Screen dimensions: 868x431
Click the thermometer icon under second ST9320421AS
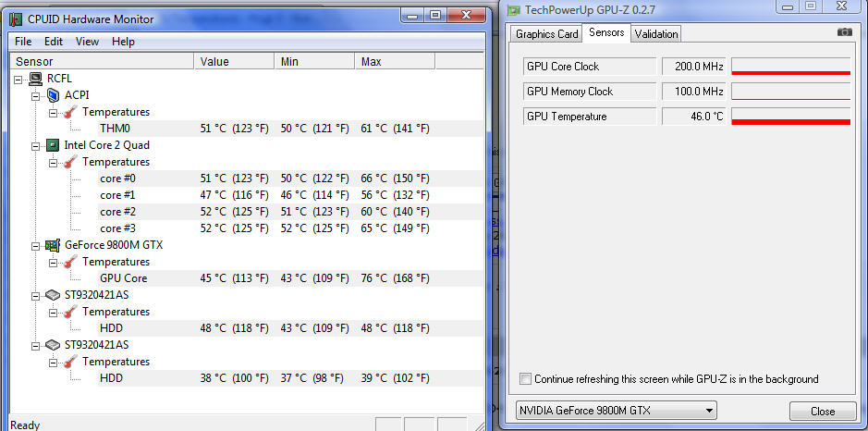coord(71,362)
